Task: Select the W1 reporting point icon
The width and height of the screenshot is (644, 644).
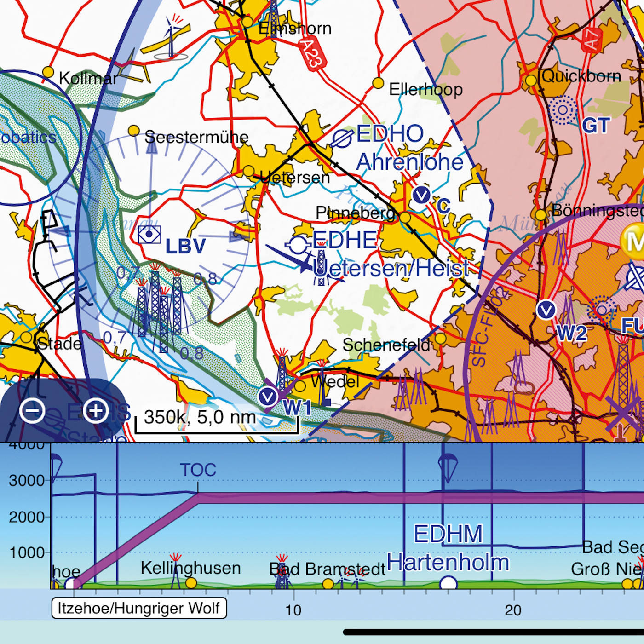Action: tap(267, 396)
